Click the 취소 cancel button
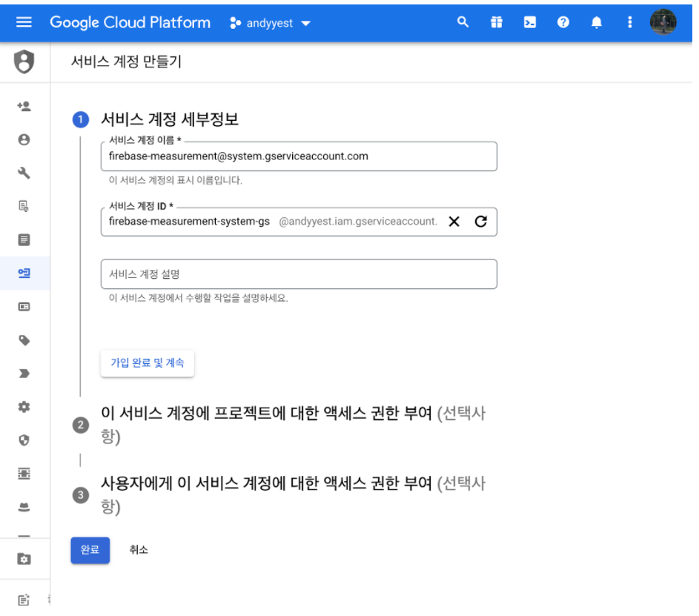The width and height of the screenshot is (699, 616). (x=139, y=550)
